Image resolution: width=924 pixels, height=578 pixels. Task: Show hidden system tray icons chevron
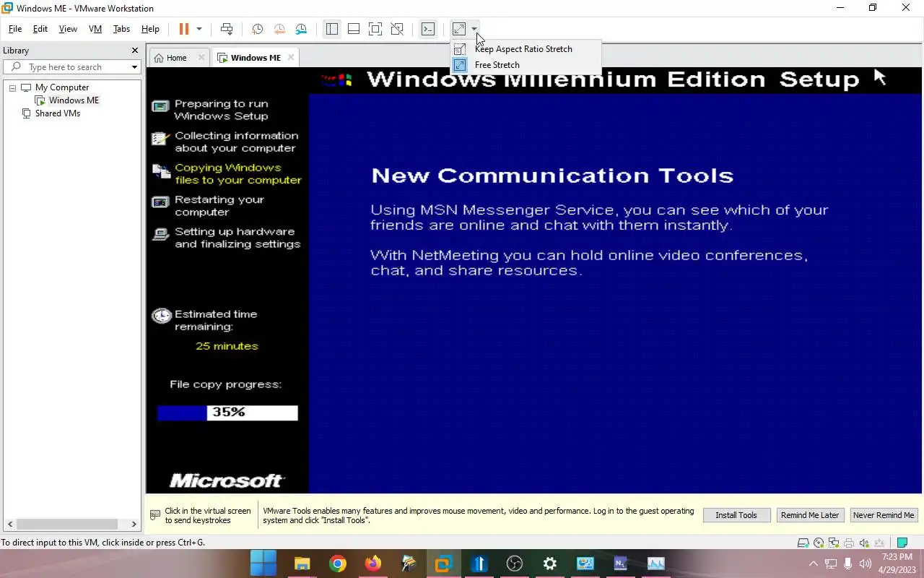click(814, 564)
